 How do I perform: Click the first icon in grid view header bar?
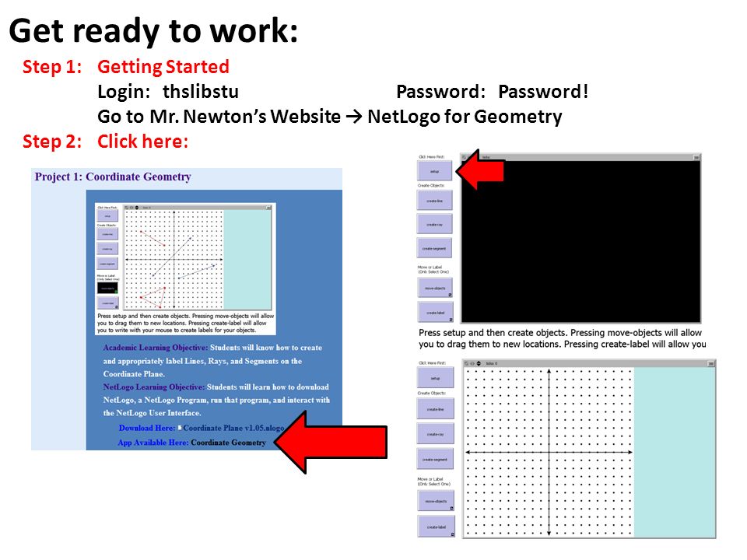(466, 363)
